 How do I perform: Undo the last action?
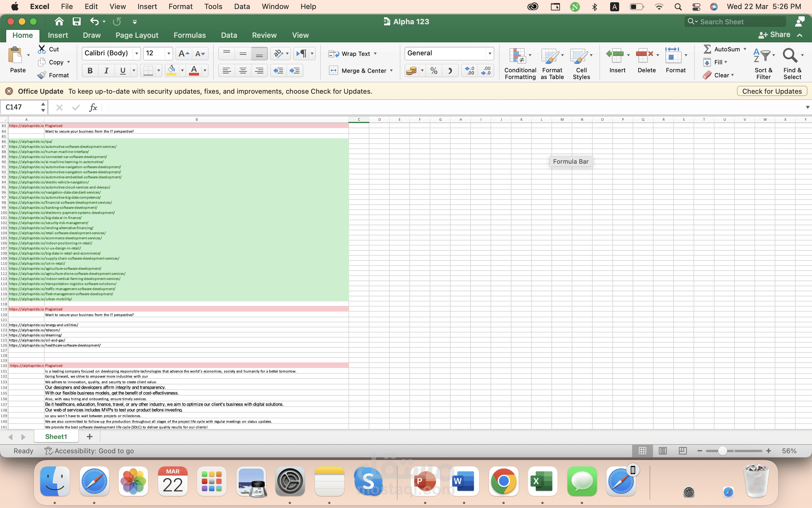[94, 21]
